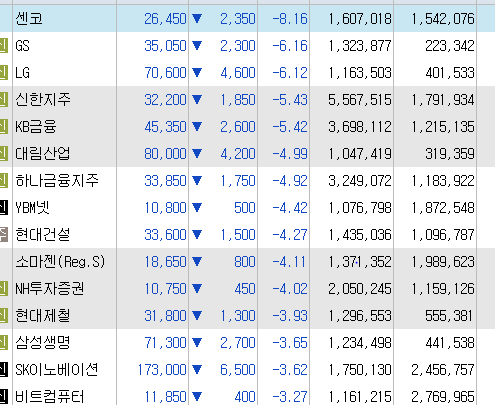Image resolution: width=495 pixels, height=405 pixels.
Task: Click the YBM넷 price 10,800
Action: (165, 208)
